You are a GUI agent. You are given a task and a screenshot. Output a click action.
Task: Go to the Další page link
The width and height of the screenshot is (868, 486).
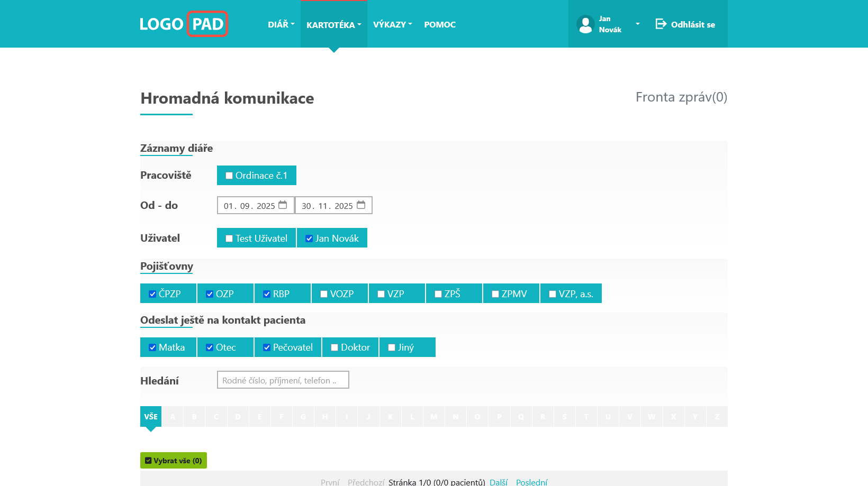pyautogui.click(x=499, y=482)
